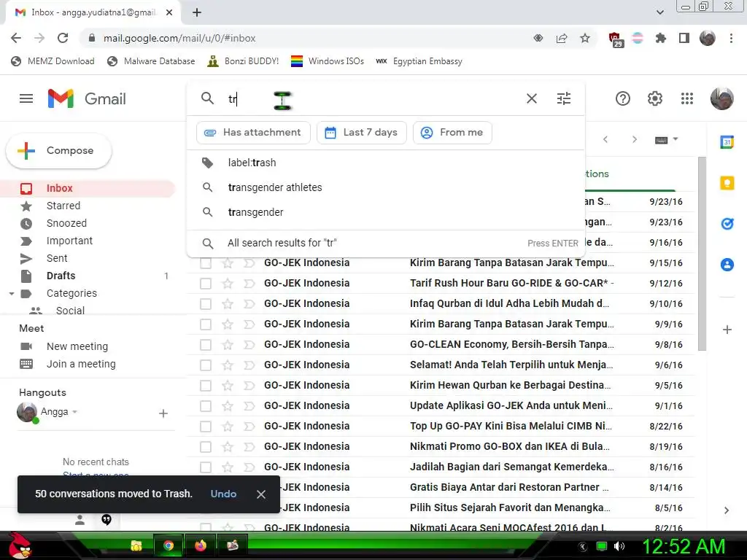
Task: Open a new Chrome tab
Action: pos(197,12)
